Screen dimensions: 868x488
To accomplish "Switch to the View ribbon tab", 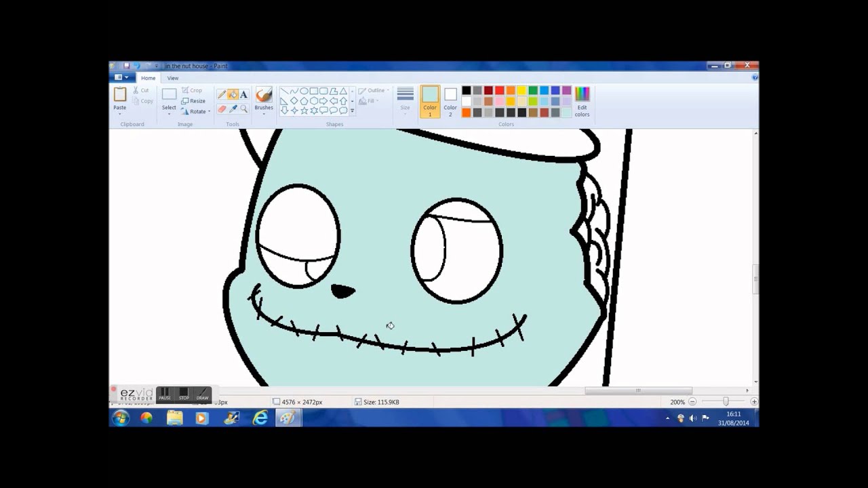I will click(173, 78).
